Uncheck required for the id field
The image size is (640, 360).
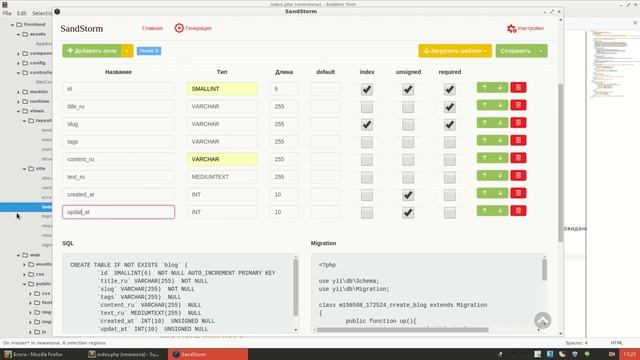click(x=449, y=89)
